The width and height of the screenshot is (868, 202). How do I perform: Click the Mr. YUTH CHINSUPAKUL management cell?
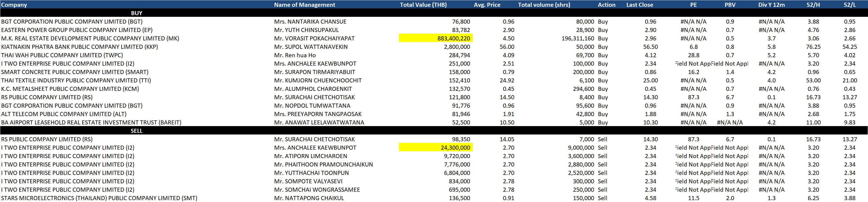point(306,30)
